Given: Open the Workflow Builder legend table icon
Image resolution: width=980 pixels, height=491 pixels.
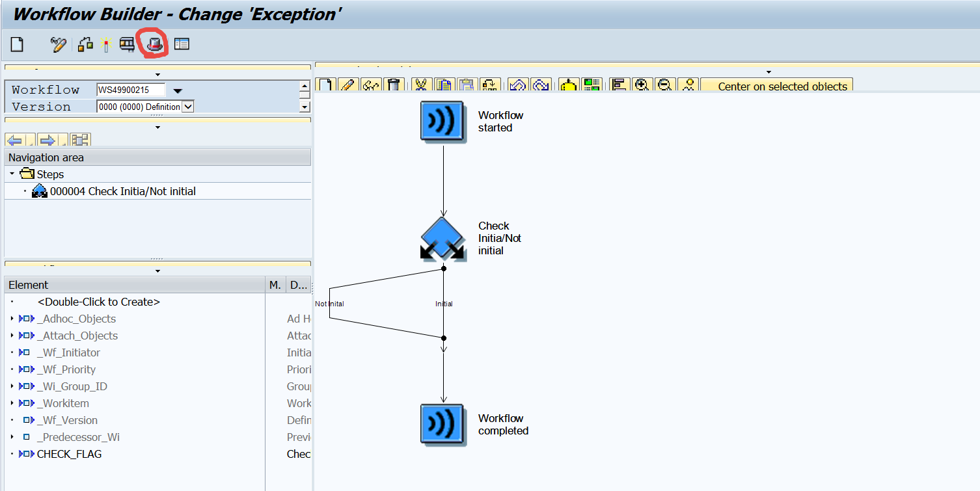Looking at the screenshot, I should point(182,44).
